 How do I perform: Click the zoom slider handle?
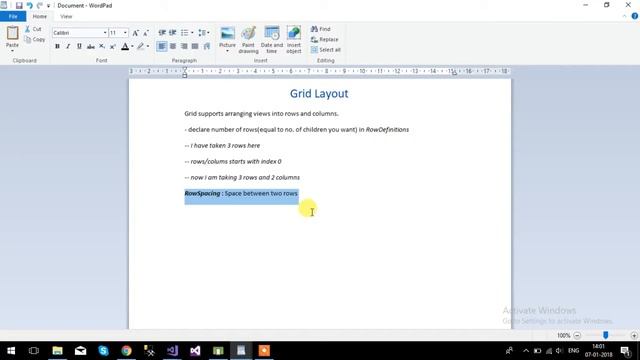tap(606, 335)
